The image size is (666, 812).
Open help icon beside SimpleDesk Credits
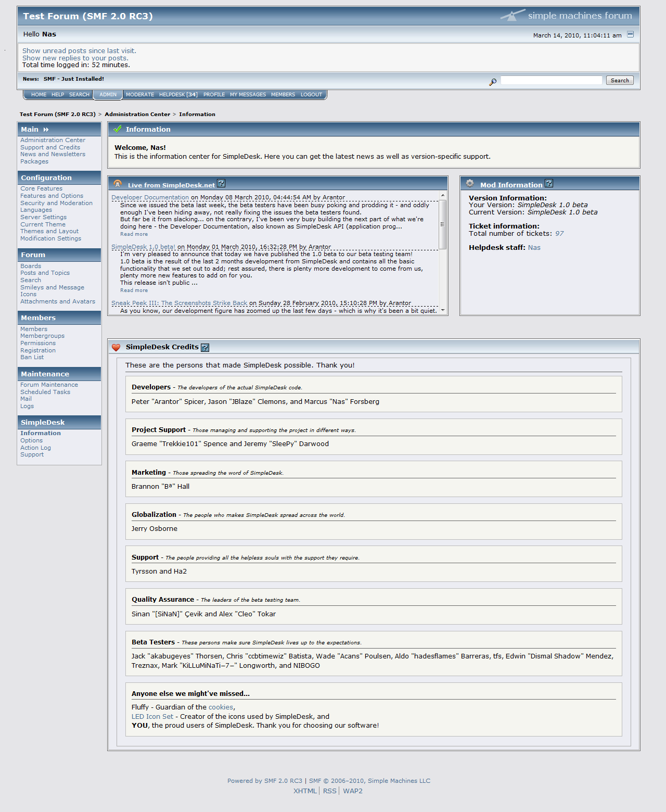(205, 347)
